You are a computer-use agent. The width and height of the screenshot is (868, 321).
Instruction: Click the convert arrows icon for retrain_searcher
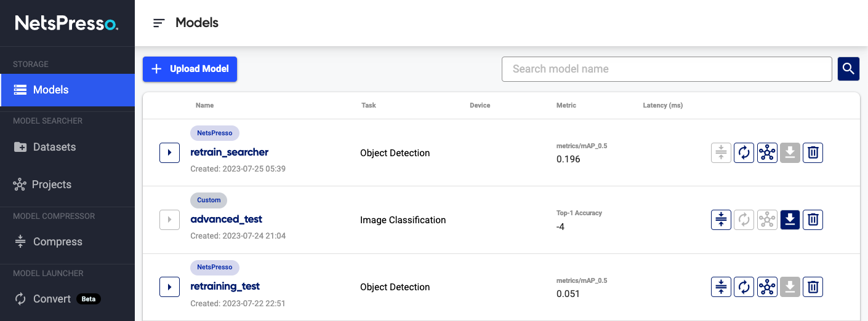point(744,153)
